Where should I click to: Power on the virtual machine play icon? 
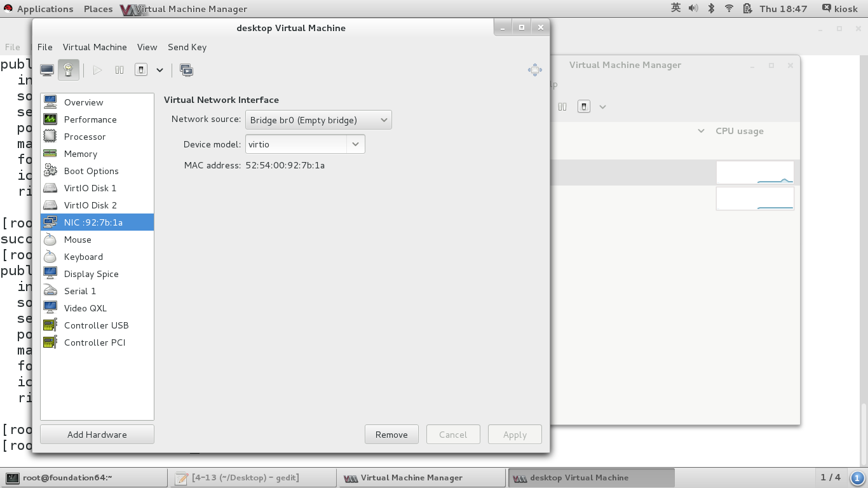coord(97,70)
